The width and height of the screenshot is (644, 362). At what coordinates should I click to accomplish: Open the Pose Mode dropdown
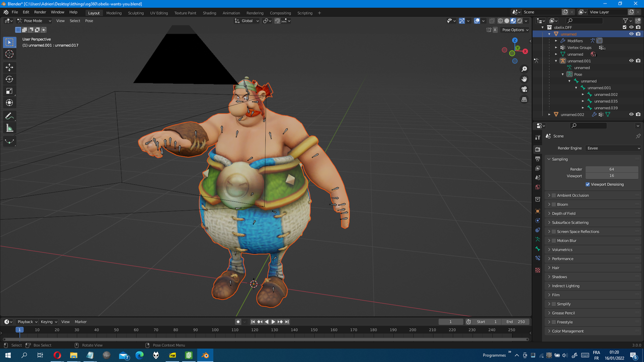point(34,21)
